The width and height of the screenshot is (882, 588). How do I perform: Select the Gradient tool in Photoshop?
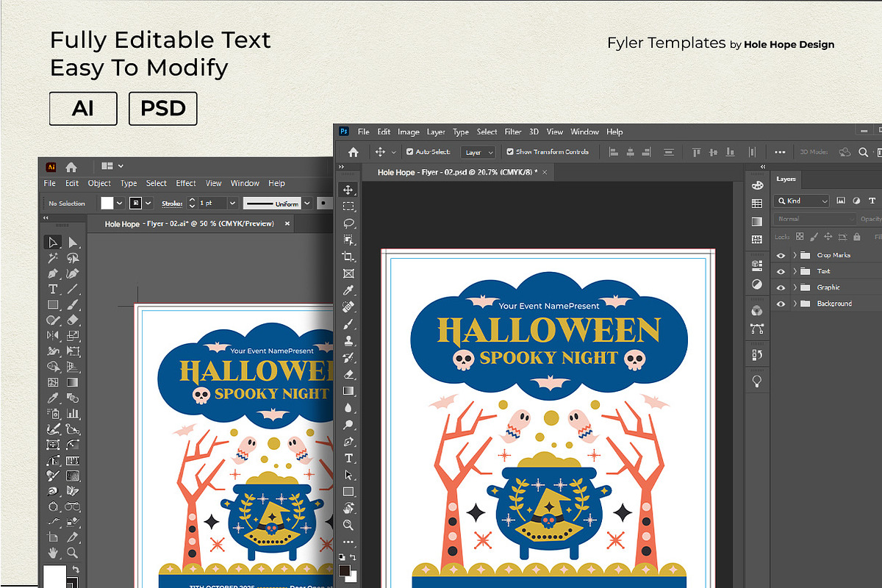(x=348, y=391)
